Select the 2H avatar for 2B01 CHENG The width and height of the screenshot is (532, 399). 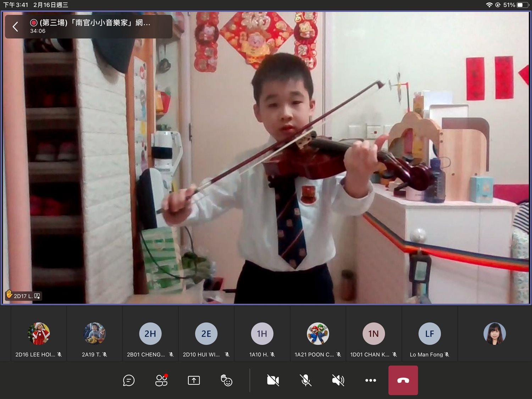[150, 334]
